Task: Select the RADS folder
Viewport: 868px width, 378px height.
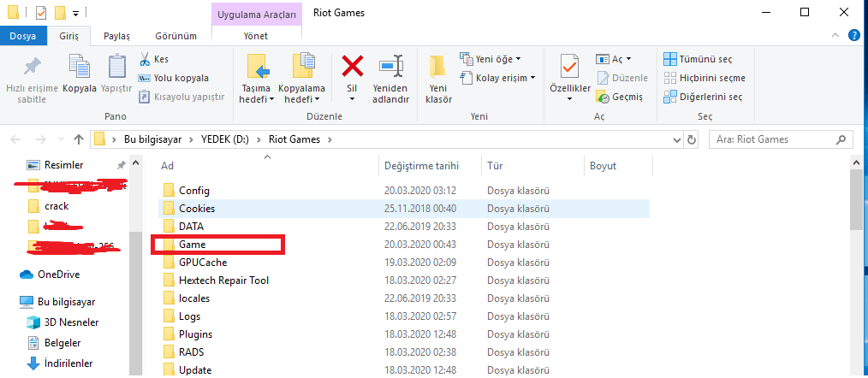Action: click(403, 351)
